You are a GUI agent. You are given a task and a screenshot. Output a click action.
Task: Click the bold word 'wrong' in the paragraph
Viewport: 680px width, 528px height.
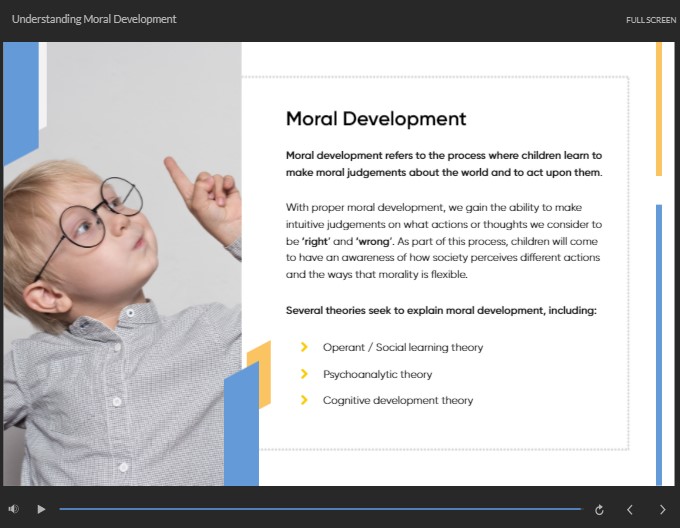click(x=374, y=241)
